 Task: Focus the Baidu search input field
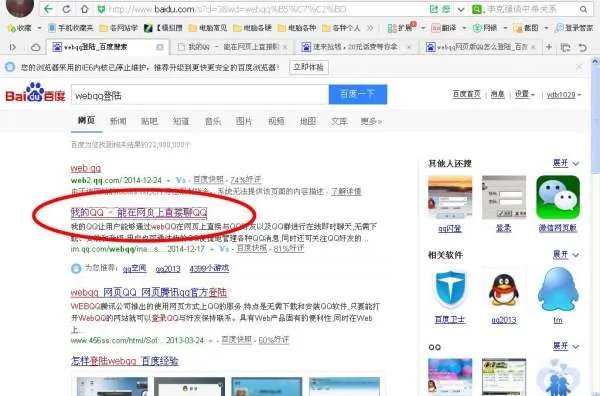200,95
